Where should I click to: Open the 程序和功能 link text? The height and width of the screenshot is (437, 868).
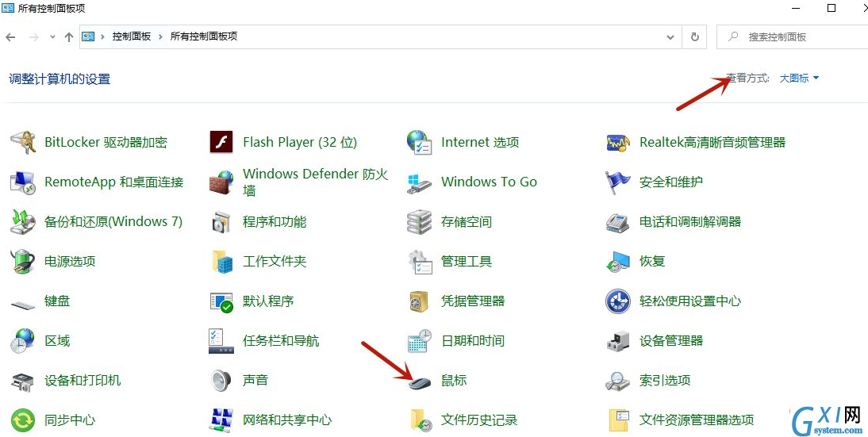tap(275, 222)
